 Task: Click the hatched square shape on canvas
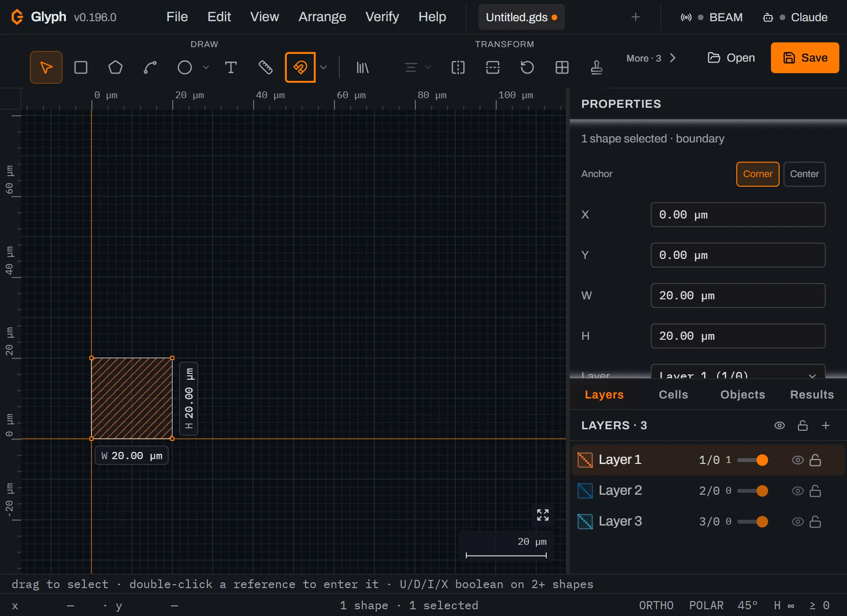click(132, 398)
